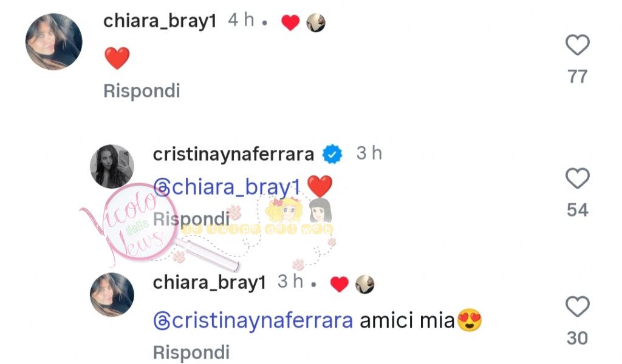
Task: Click the chiara_bray1 username at top
Action: [x=160, y=21]
